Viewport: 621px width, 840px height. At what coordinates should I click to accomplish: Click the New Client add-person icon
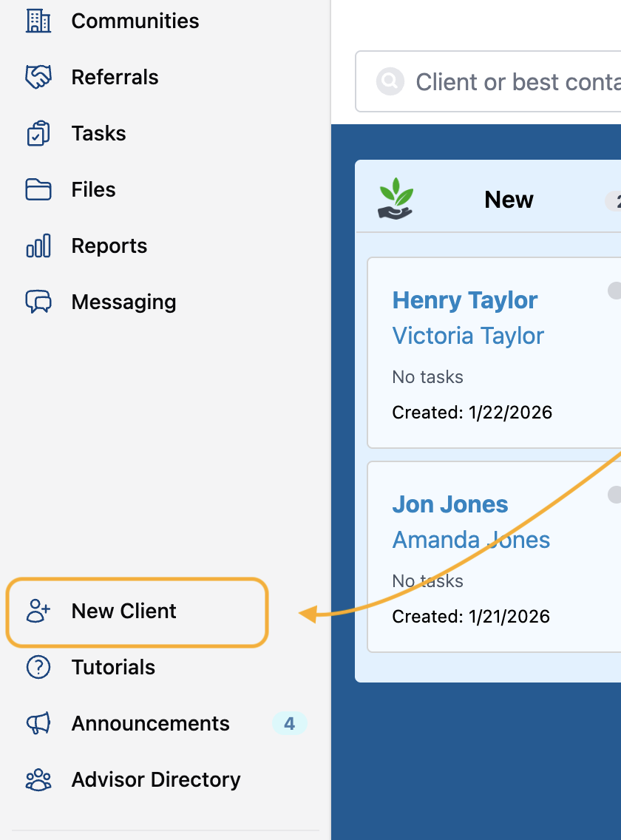coord(38,611)
